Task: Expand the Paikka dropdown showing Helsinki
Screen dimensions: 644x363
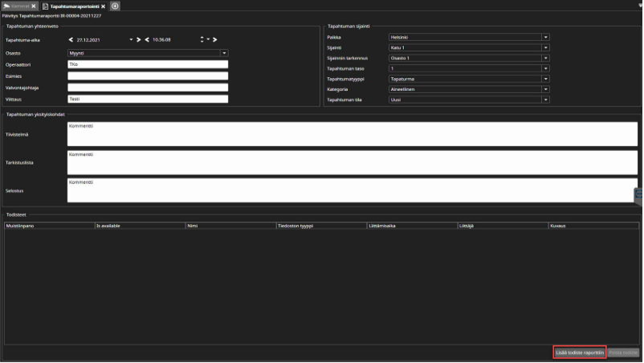Action: [x=545, y=37]
